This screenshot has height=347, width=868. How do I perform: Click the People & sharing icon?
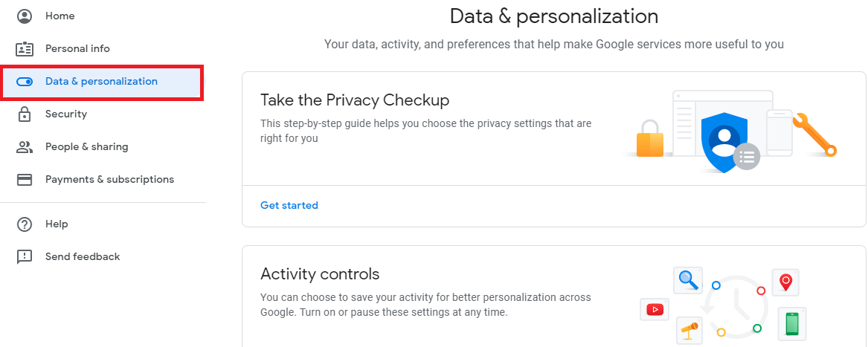(25, 146)
